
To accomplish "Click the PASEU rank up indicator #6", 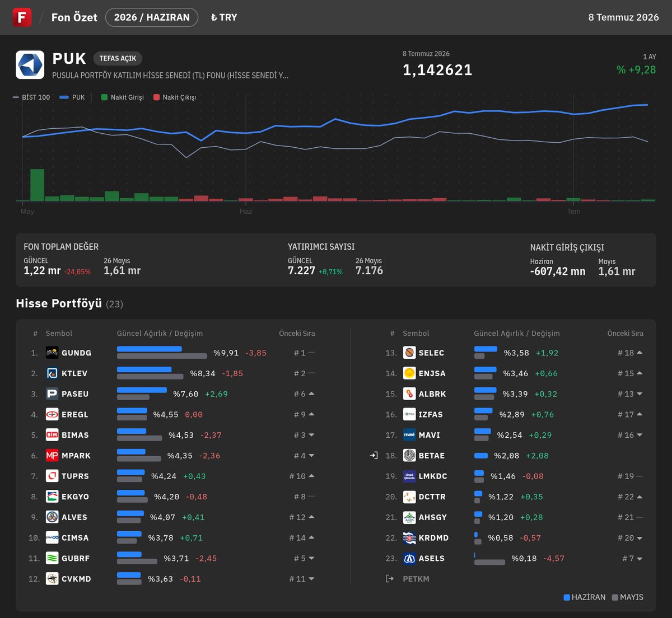I will [304, 394].
